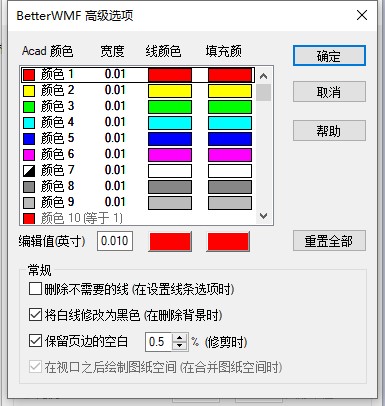
Task: Click 颜色 9 light gray fill swatch
Action: (230, 203)
